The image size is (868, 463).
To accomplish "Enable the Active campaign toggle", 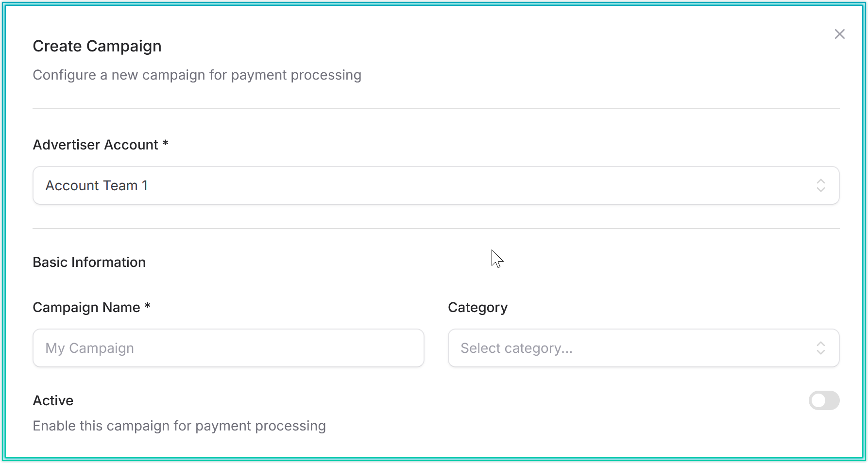I will (824, 400).
